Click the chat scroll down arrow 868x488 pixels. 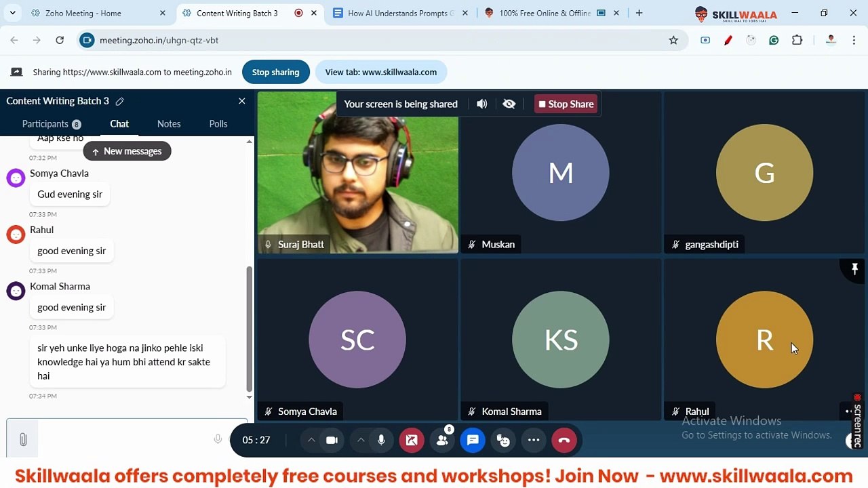(249, 397)
